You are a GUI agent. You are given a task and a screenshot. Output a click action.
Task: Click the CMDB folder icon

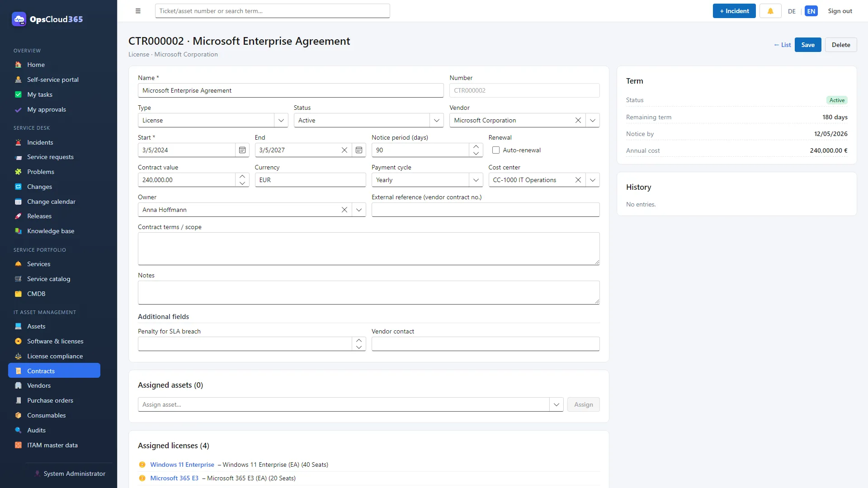pos(18,294)
